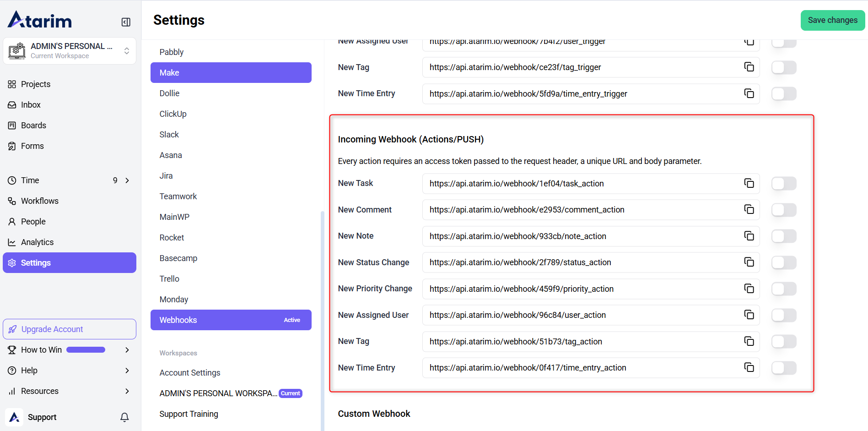Expand the Time submenu chevron

[127, 180]
